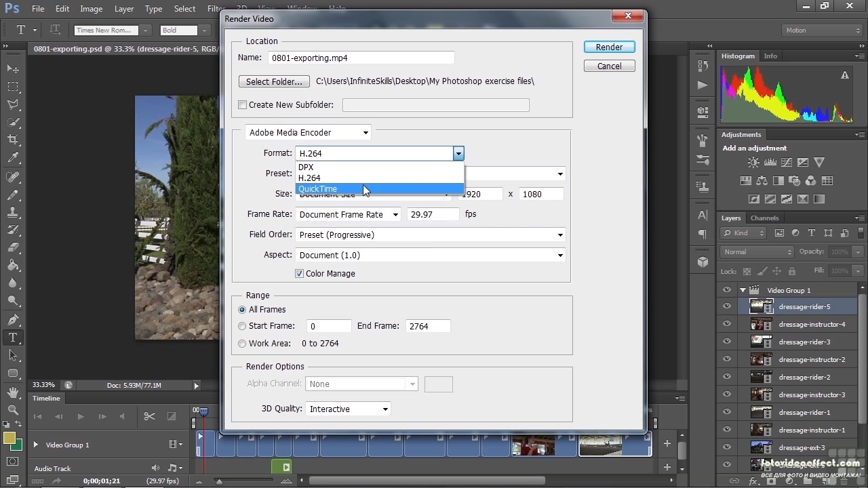Uncheck the Color Manage checkbox
Image resolution: width=868 pixels, height=488 pixels.
pos(299,274)
